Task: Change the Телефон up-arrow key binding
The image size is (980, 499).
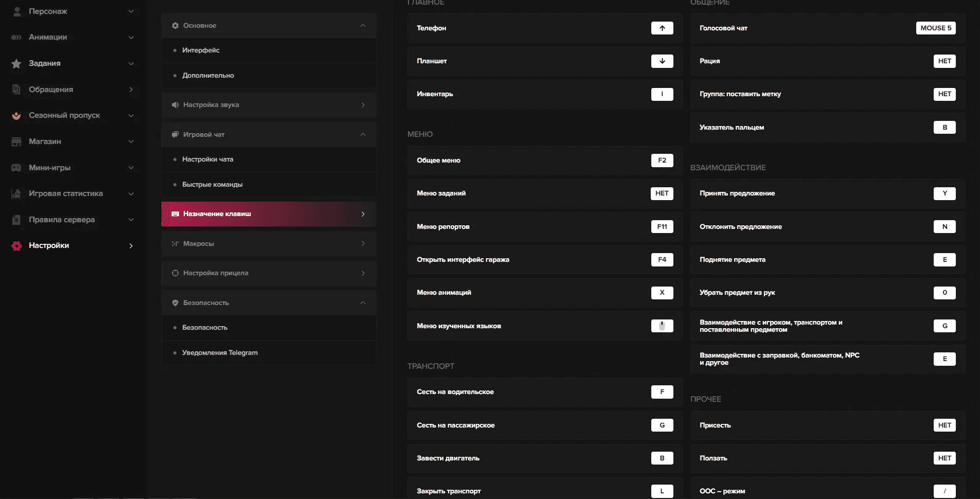Action: (x=662, y=28)
